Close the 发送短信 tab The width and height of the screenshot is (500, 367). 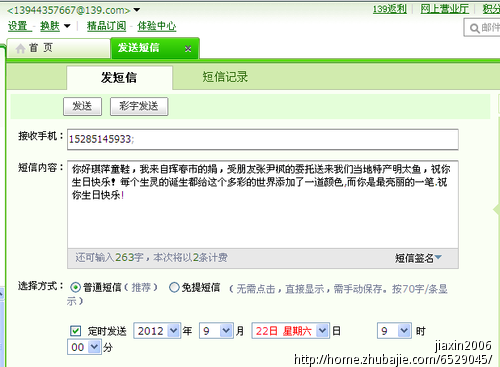pyautogui.click(x=188, y=49)
